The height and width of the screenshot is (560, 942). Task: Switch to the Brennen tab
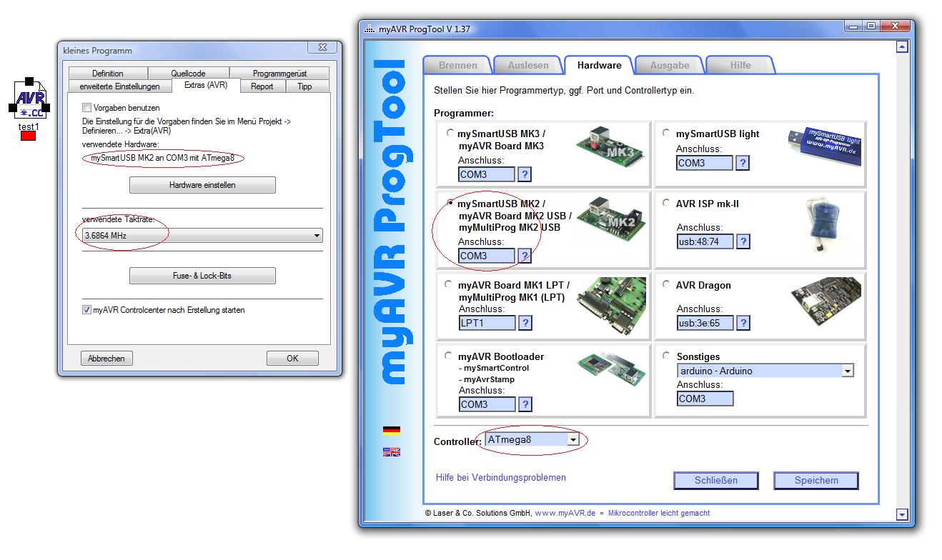pos(457,65)
